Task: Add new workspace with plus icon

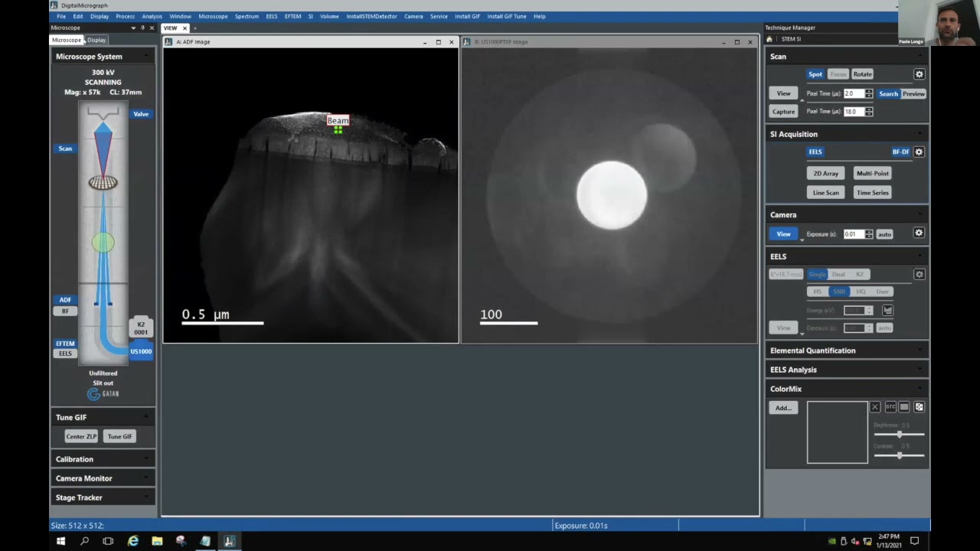Action: tap(194, 28)
